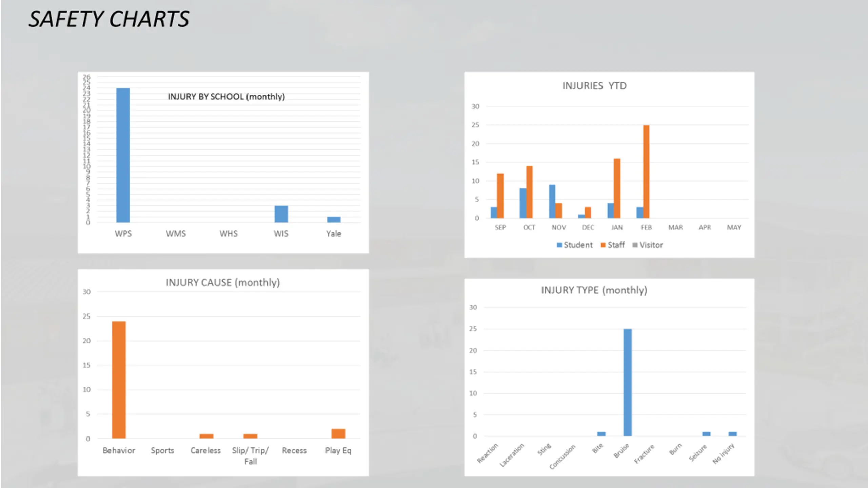Select the INJURY TYPE (monthly) title

(594, 290)
